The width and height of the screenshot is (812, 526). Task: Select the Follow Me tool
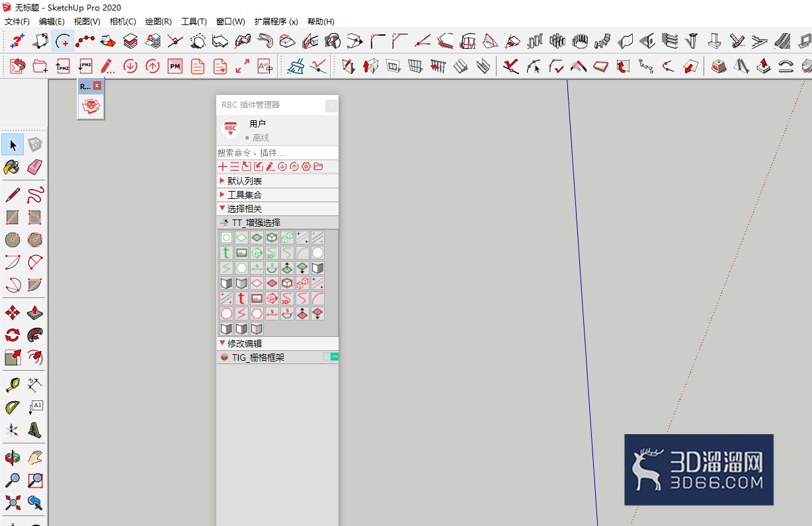(35, 335)
